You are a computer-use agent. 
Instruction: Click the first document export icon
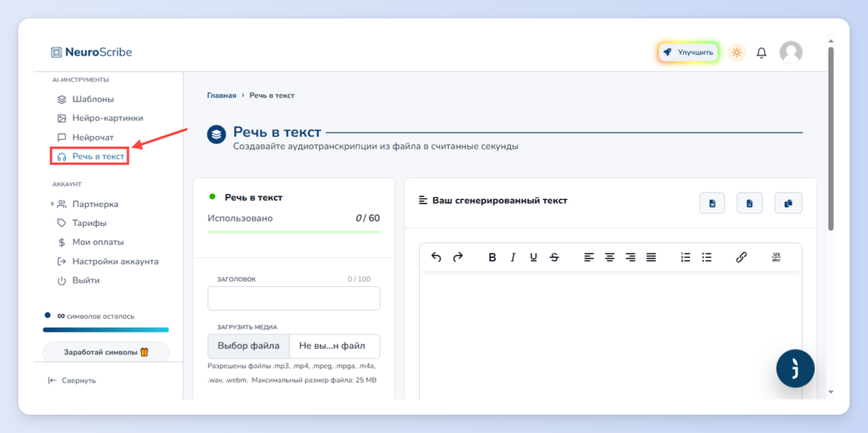(x=712, y=203)
